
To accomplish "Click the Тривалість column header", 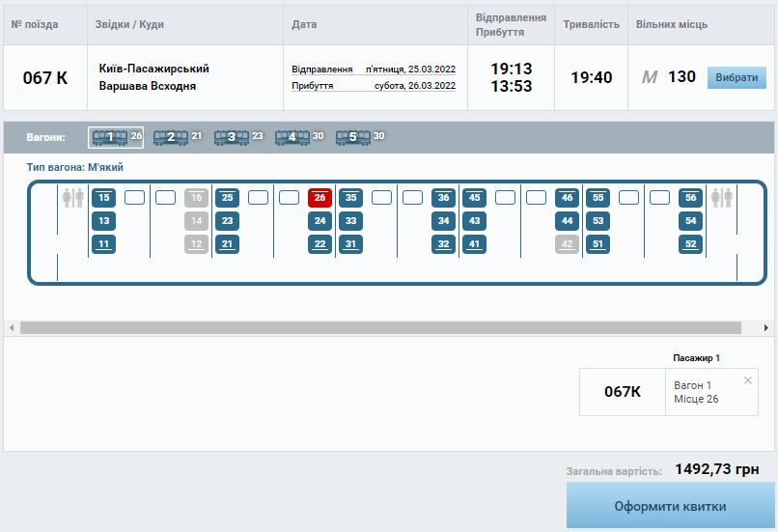I will click(591, 24).
